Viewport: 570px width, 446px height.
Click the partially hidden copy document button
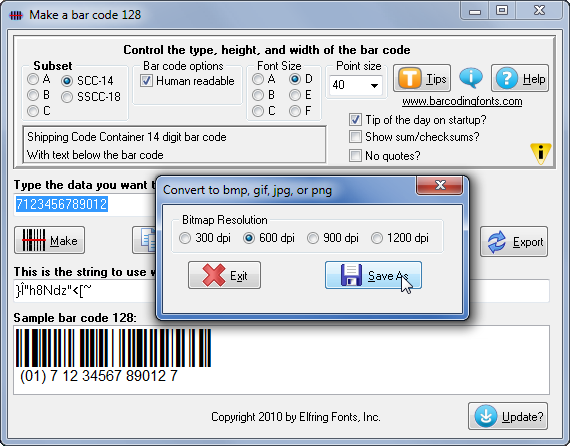click(144, 240)
